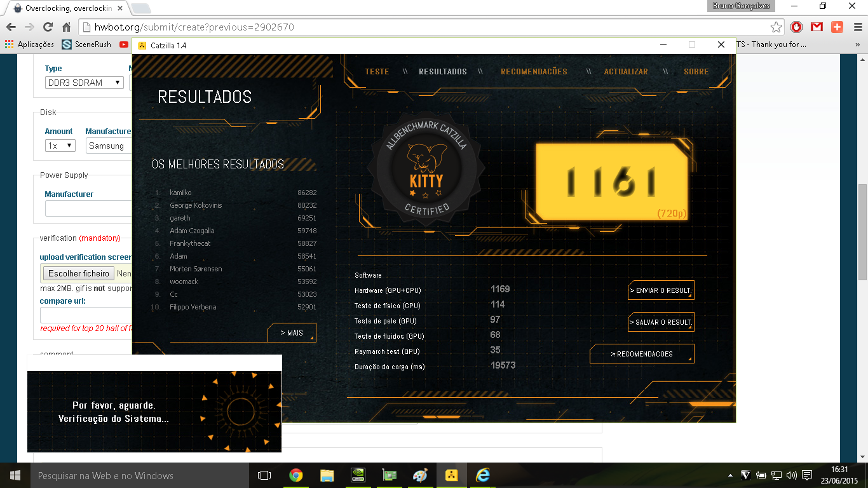Viewport: 868px width, 488px height.
Task: Open the graphics card utility taskbar icon
Action: [389, 475]
